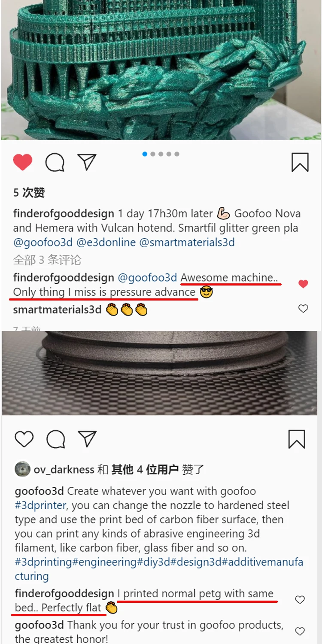Share the green castle post via paper plane
Image resolution: width=322 pixels, height=644 pixels.
pyautogui.click(x=87, y=162)
